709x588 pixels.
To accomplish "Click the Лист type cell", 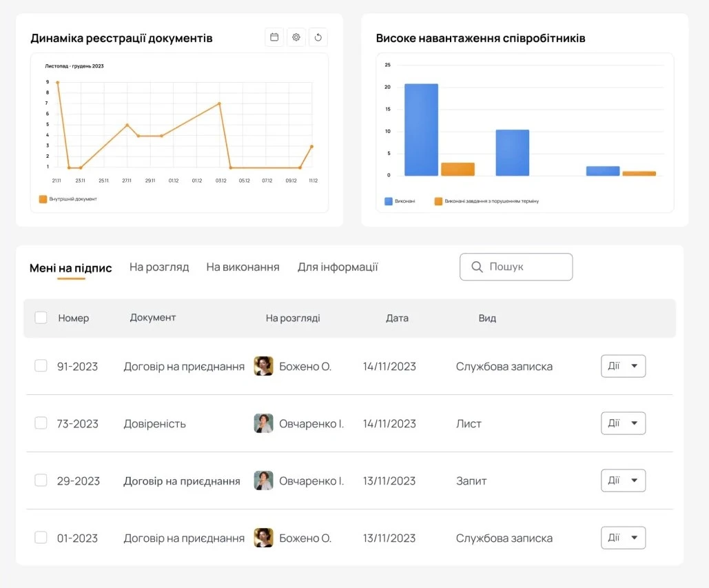I will tap(469, 424).
